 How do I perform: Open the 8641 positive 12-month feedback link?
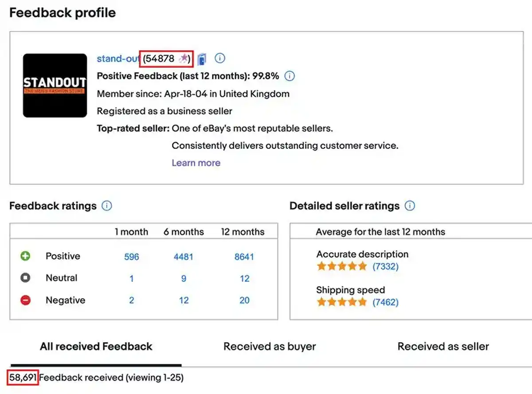[244, 257]
